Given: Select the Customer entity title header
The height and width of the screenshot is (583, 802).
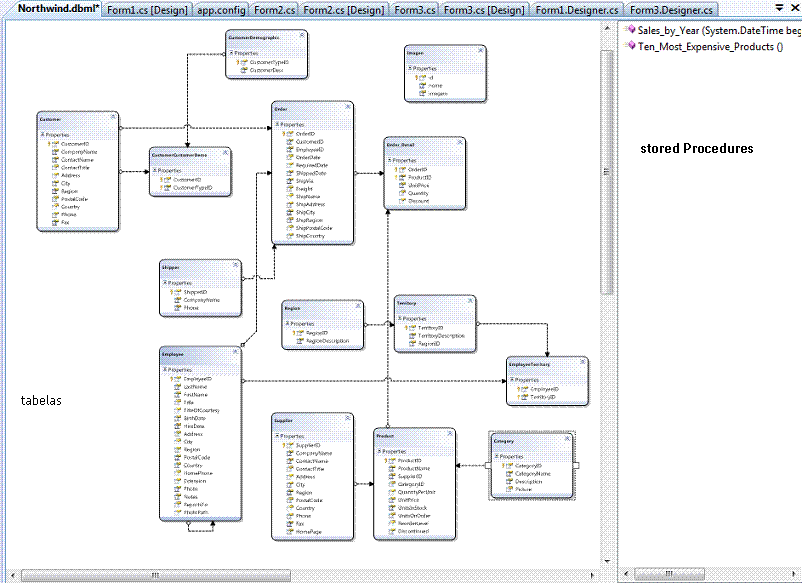Looking at the screenshot, I should coord(77,119).
